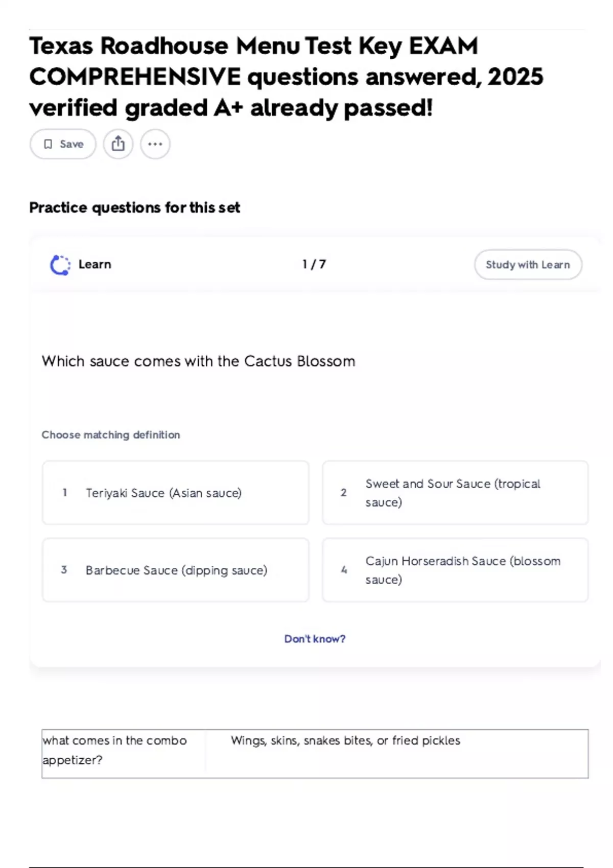
Task: Click the bookmark icon inside Save
Action: pyautogui.click(x=48, y=144)
